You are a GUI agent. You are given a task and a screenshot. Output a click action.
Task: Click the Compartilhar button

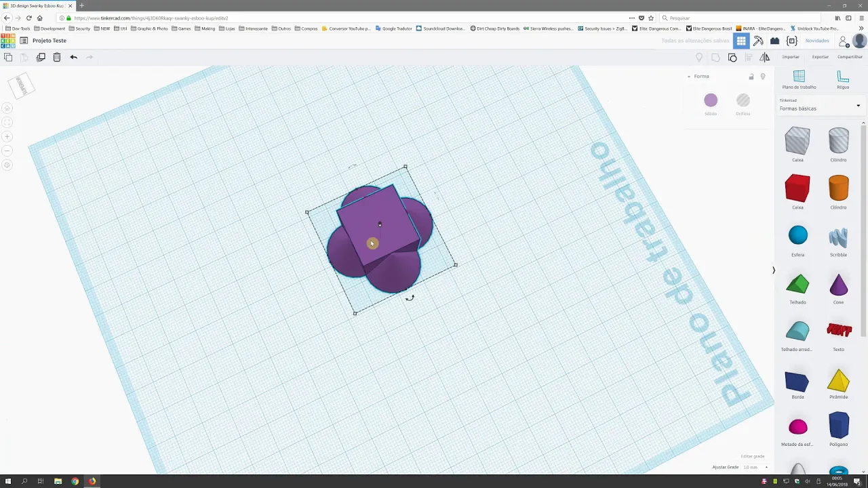tap(850, 57)
